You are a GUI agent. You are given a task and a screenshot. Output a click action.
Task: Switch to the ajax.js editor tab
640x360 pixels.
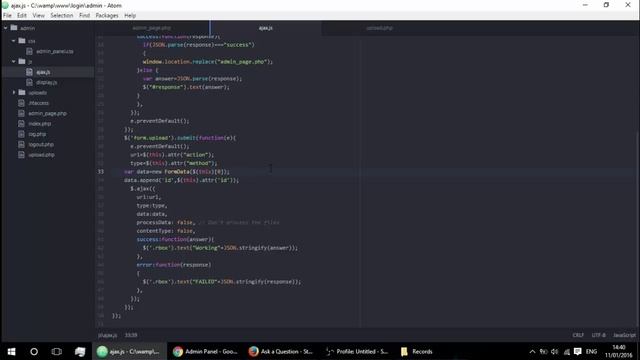(265, 28)
